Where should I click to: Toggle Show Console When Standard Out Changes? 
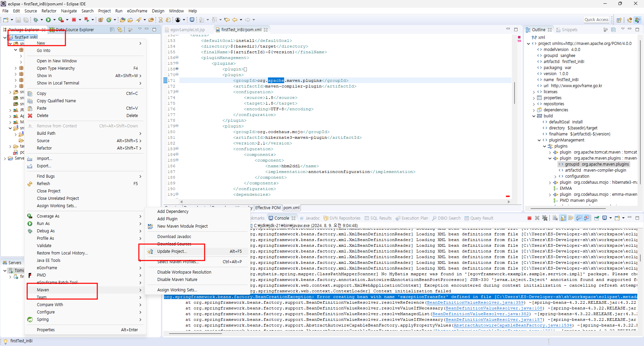[579, 218]
